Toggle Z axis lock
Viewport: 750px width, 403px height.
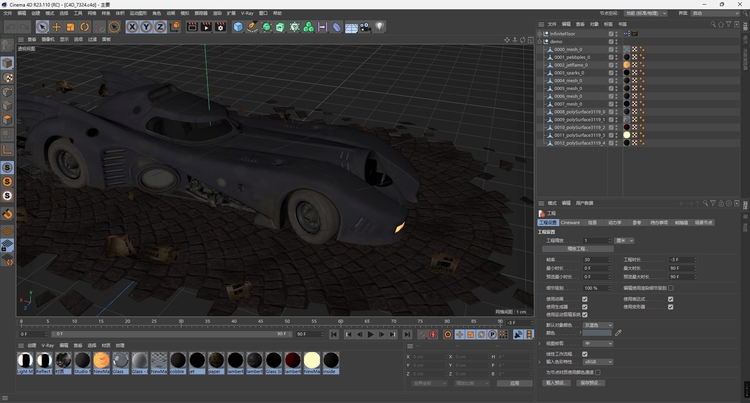coord(160,27)
